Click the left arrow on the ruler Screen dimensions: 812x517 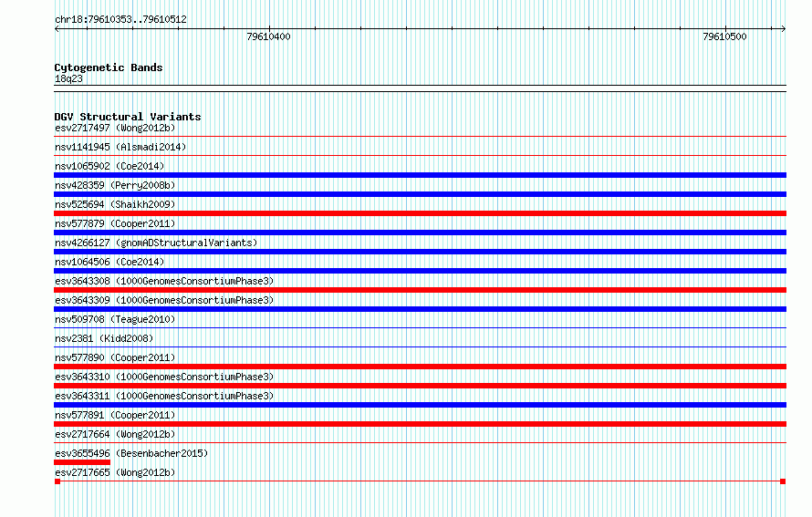coord(57,29)
